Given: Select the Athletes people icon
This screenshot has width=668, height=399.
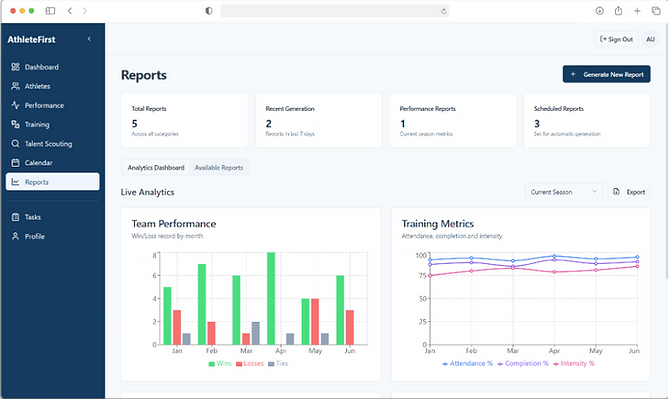Looking at the screenshot, I should tap(15, 86).
